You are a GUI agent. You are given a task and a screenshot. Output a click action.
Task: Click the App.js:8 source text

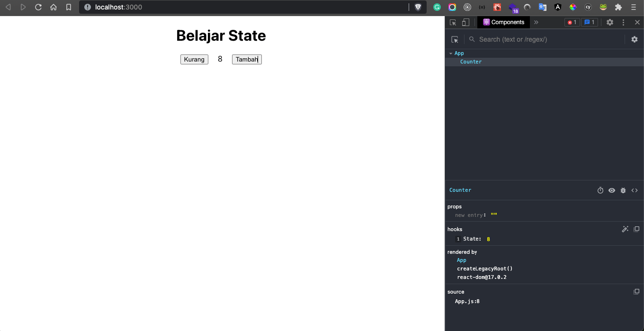pos(467,301)
